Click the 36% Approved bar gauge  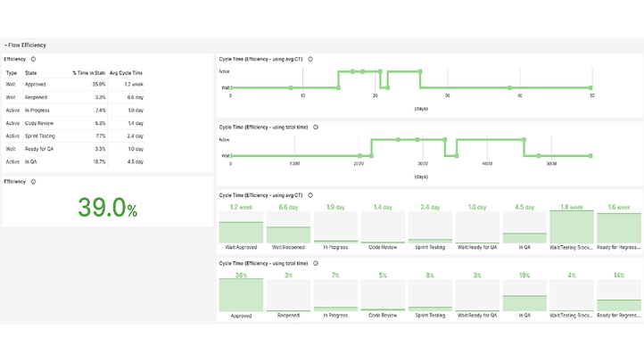241,294
